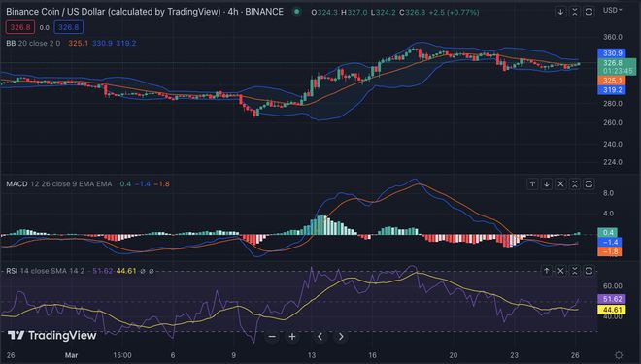Click the 240.0 price axis label
Viewport: 641px width, 364px height.
tap(613, 145)
